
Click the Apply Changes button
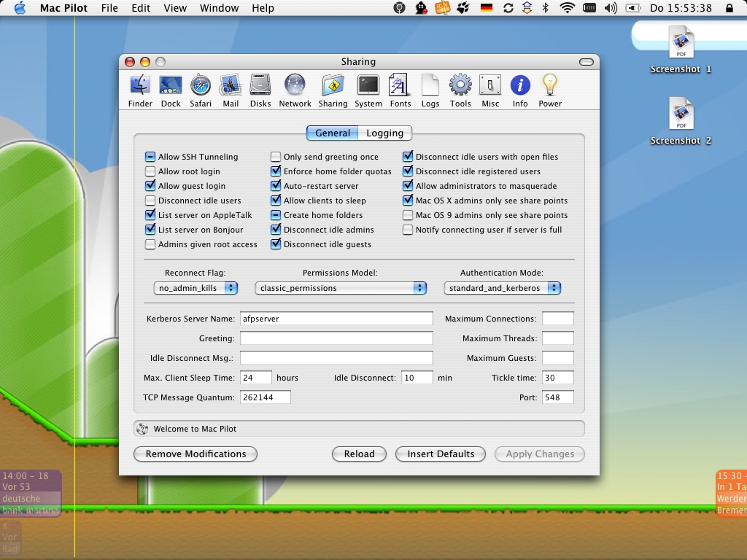(540, 454)
